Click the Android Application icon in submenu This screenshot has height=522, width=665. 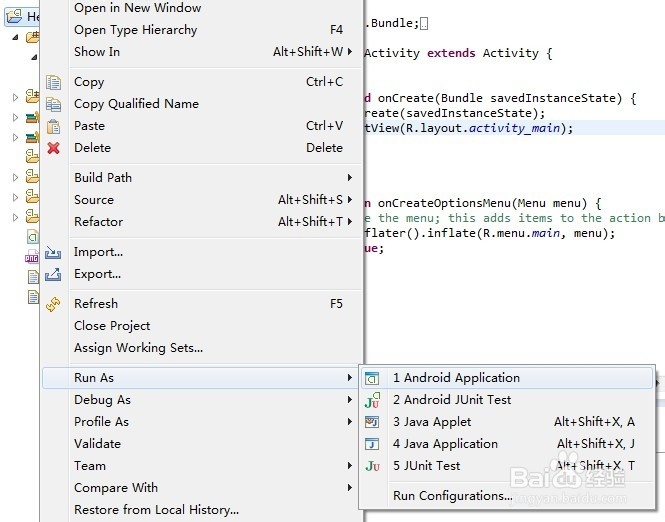tap(373, 378)
